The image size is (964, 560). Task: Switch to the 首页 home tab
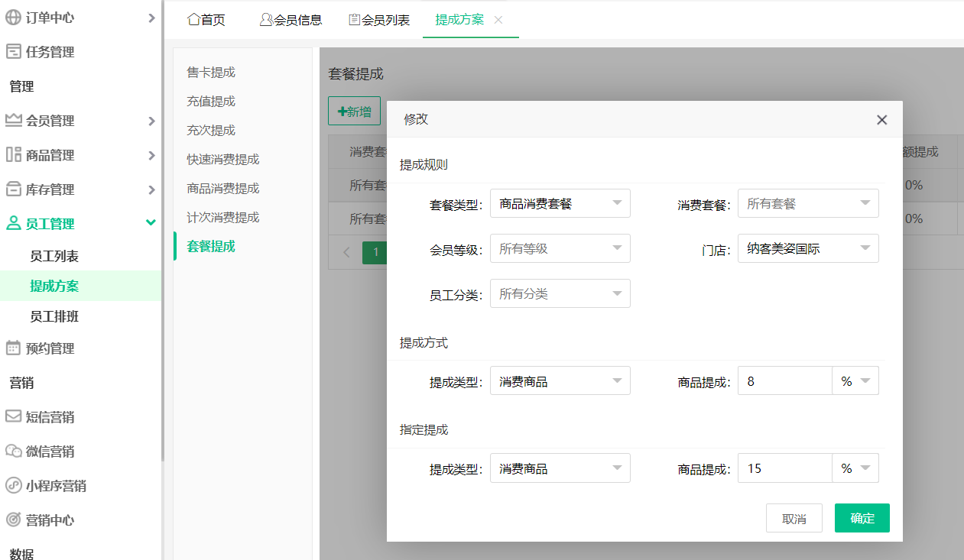point(206,20)
